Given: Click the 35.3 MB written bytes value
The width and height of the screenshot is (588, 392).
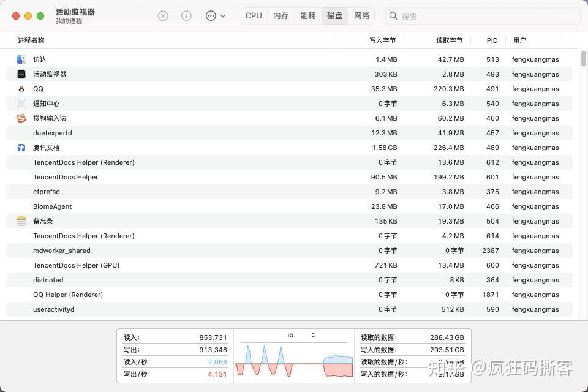Looking at the screenshot, I should click(384, 89).
